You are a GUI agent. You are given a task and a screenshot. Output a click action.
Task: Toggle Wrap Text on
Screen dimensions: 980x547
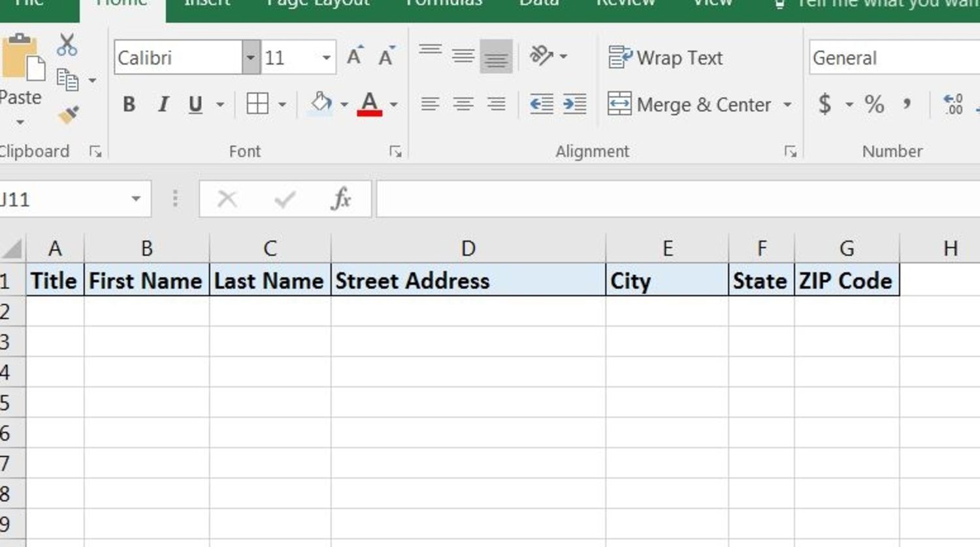(x=666, y=58)
